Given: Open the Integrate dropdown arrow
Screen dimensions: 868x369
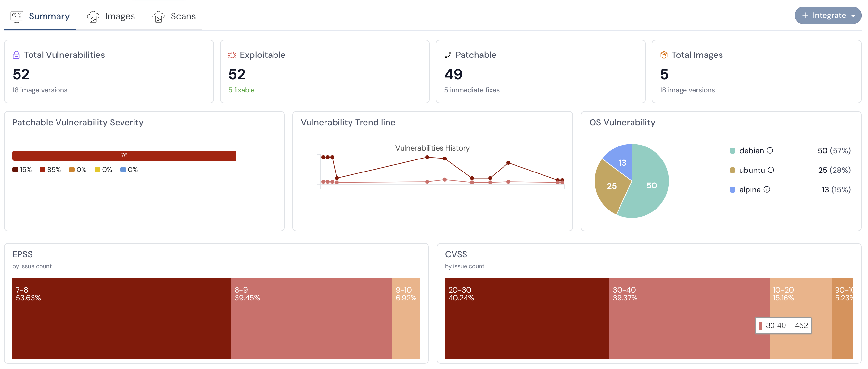Looking at the screenshot, I should coord(853,16).
